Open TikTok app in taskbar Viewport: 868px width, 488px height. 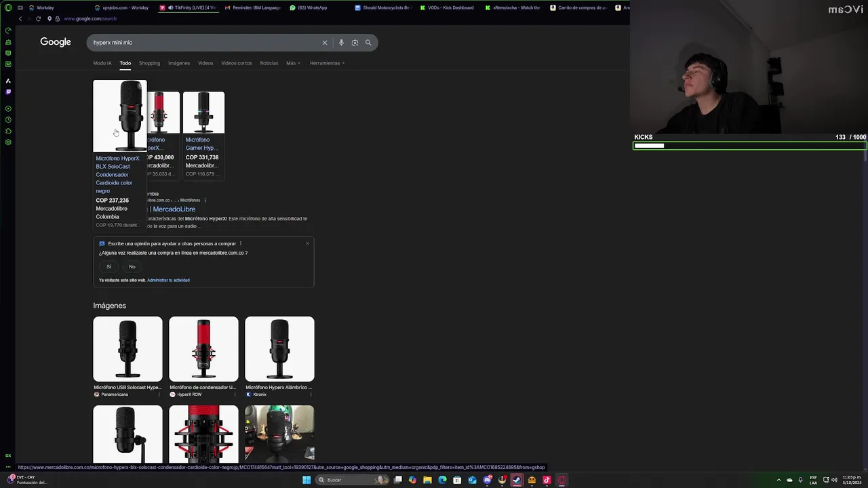pos(547,480)
